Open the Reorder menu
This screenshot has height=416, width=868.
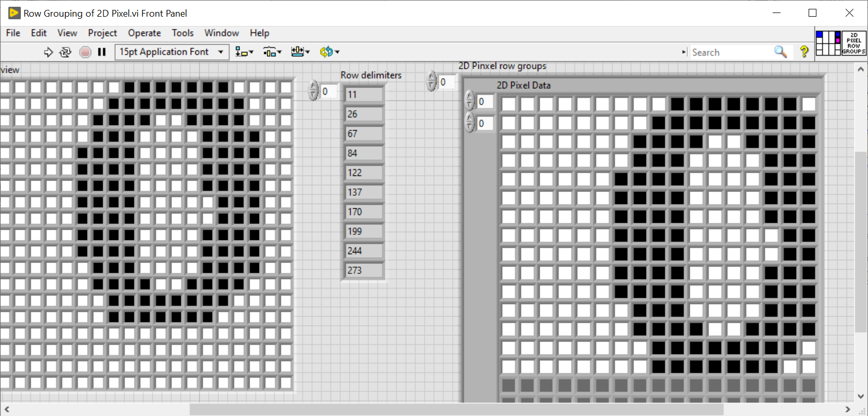(x=329, y=52)
